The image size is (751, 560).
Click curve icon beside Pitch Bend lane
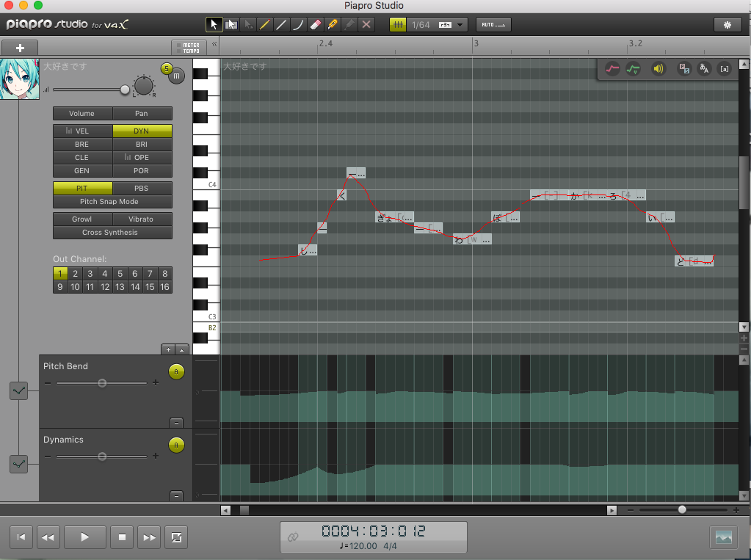click(x=18, y=391)
